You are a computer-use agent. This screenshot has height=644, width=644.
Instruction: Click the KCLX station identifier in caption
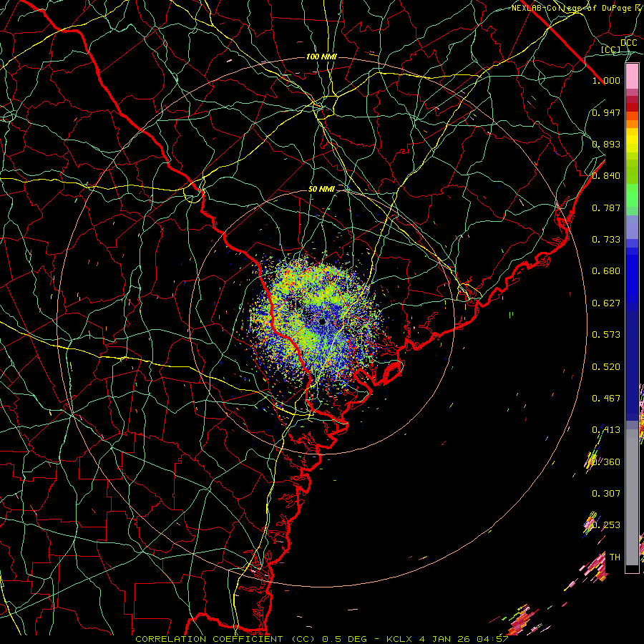pyautogui.click(x=401, y=639)
